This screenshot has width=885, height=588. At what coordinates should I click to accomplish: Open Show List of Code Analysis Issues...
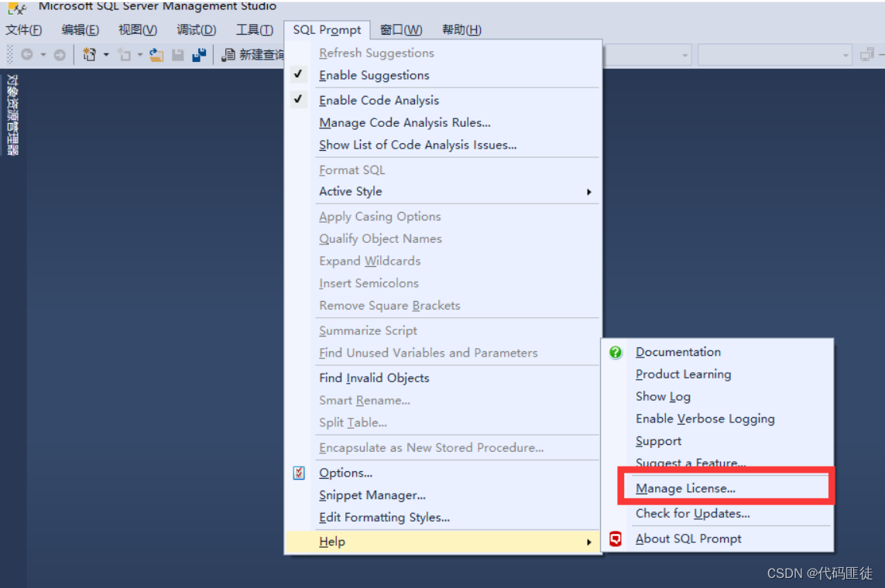pyautogui.click(x=417, y=145)
